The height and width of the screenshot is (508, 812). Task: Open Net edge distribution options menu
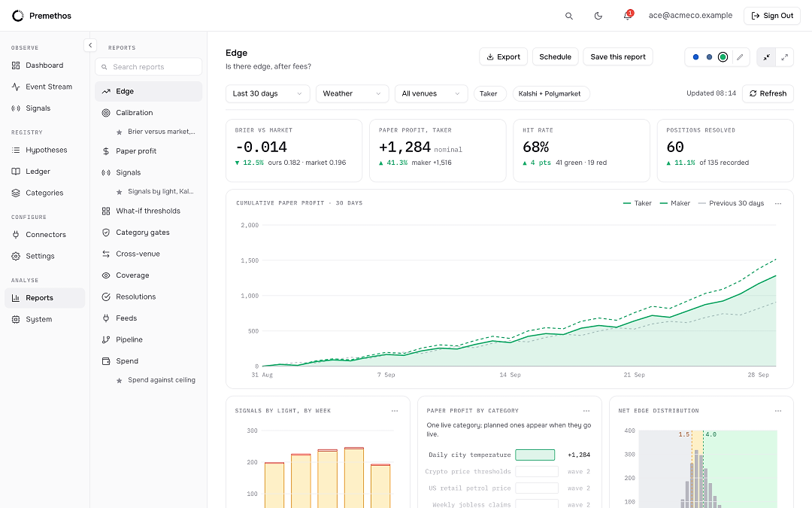tap(778, 411)
